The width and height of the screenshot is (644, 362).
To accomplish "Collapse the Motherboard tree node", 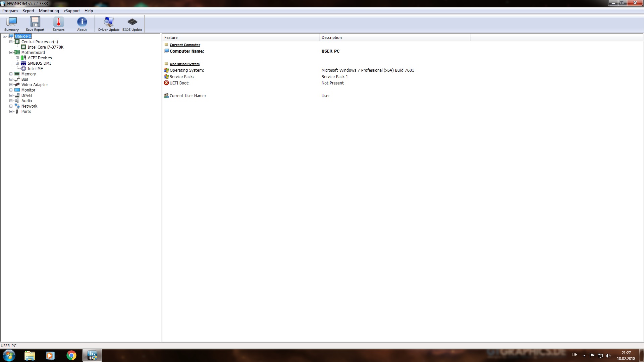I will [x=11, y=53].
